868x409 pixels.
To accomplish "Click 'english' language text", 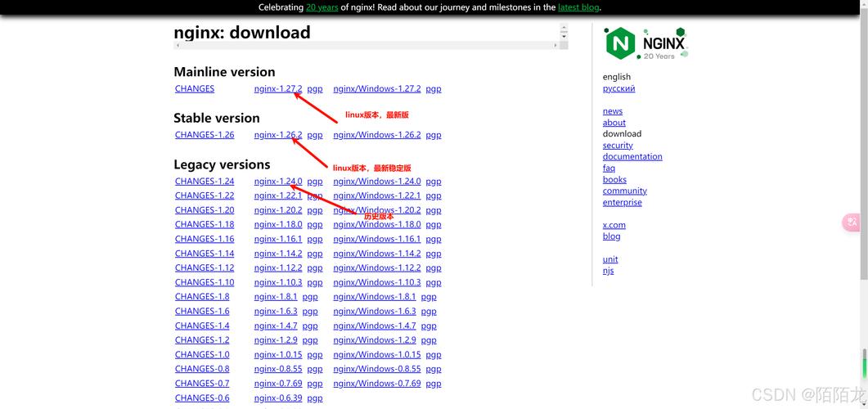I will pos(617,77).
